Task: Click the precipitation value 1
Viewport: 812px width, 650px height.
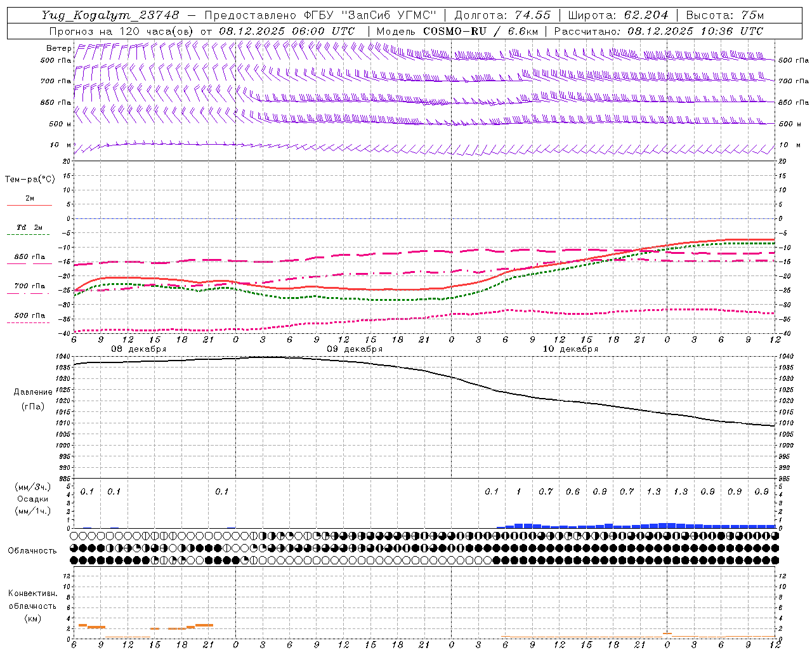Action: (x=518, y=492)
